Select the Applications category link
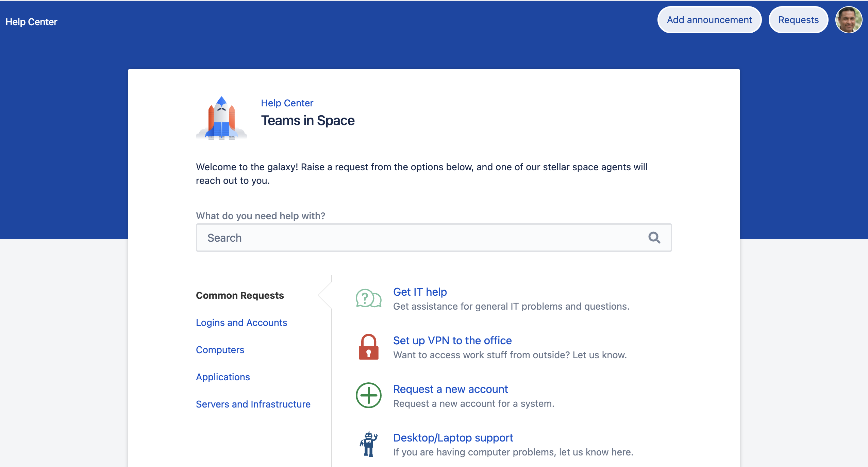 [223, 377]
